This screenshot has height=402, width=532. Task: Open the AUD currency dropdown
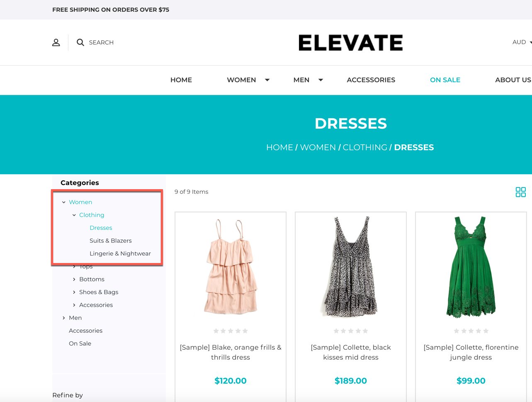[522, 42]
